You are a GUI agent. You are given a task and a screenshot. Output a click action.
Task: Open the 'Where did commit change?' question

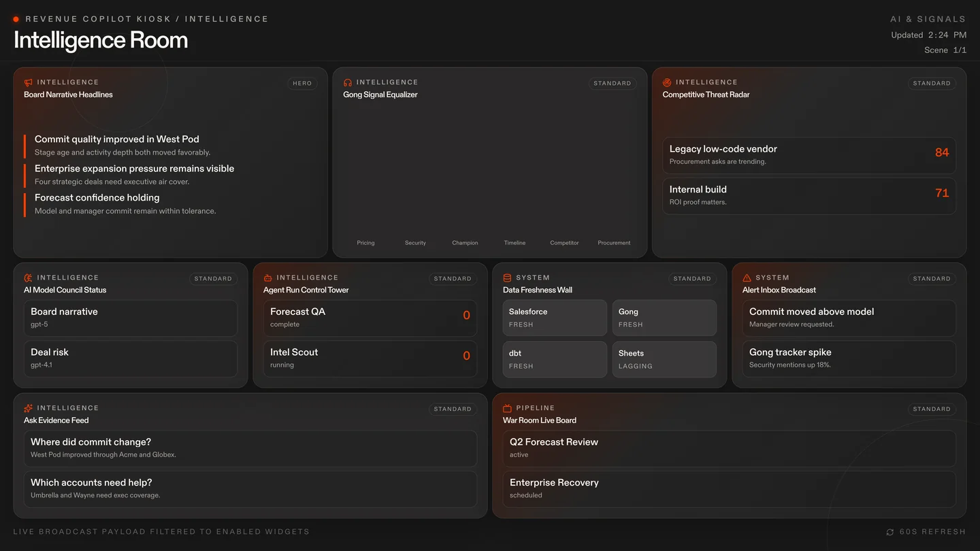click(250, 448)
